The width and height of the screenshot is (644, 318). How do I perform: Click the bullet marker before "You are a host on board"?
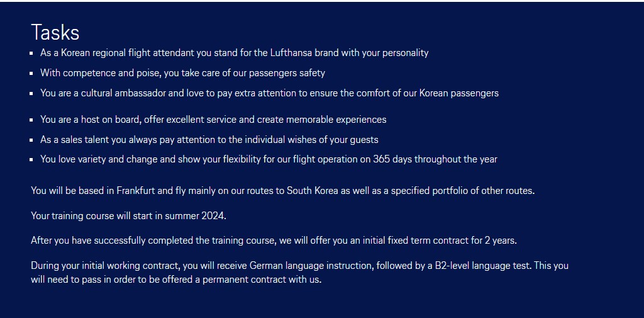31,120
